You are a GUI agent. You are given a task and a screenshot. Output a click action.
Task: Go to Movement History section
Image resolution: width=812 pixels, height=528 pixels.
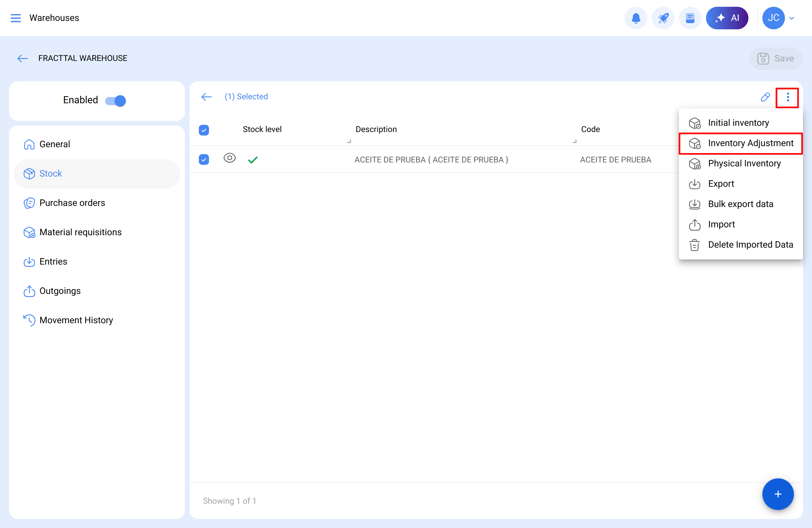[x=76, y=320]
